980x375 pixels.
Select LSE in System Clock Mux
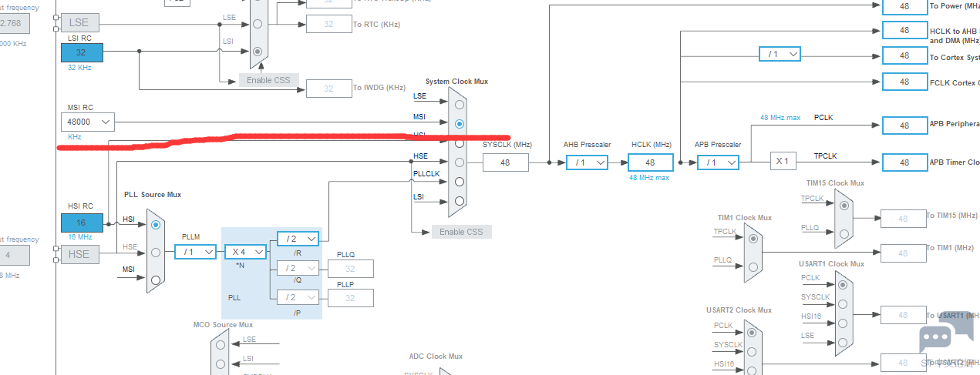(x=459, y=105)
